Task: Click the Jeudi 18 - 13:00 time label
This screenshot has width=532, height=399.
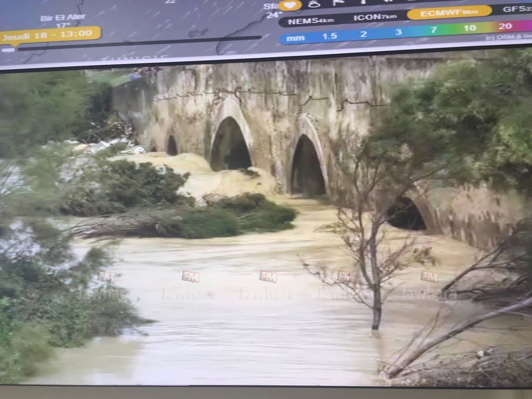Action: [x=50, y=34]
